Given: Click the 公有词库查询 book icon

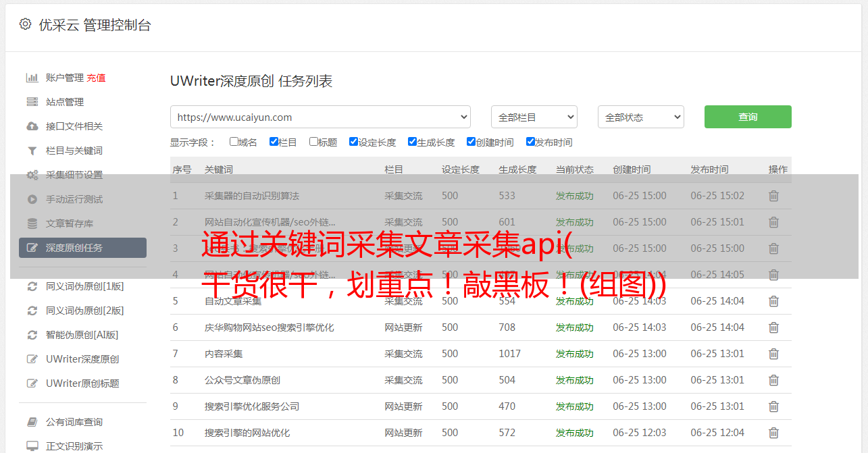Looking at the screenshot, I should [32, 422].
